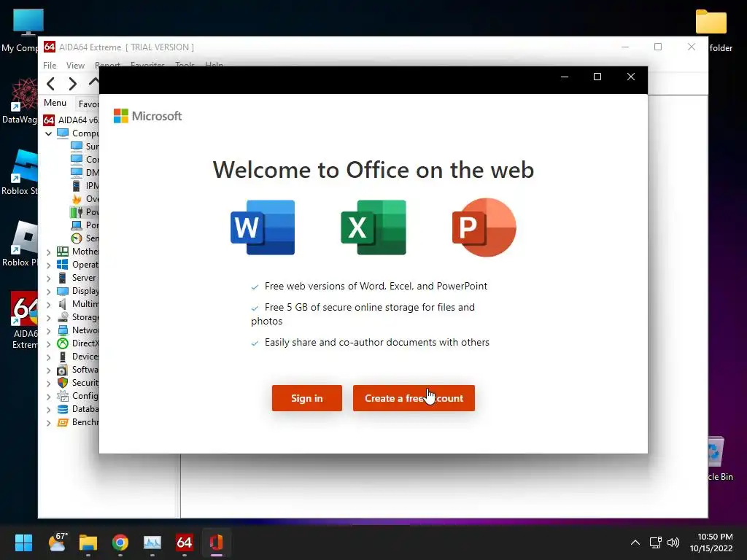Expand the Server tree node

point(49,278)
